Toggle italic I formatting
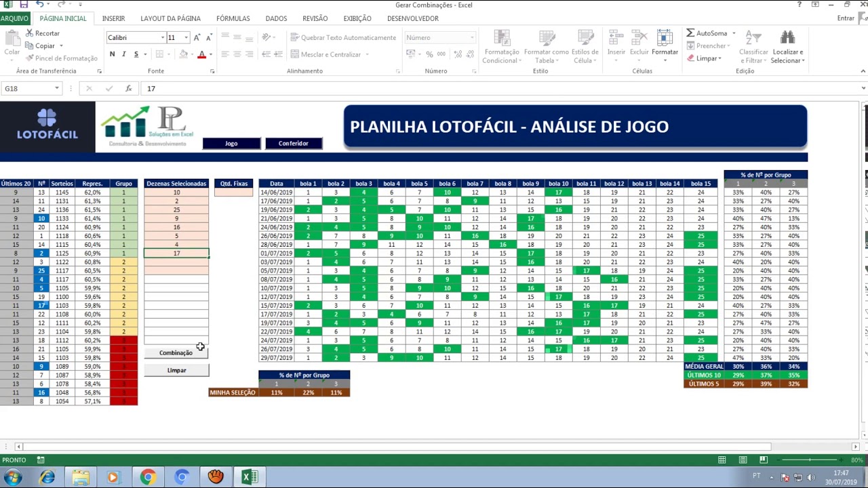 [x=123, y=54]
